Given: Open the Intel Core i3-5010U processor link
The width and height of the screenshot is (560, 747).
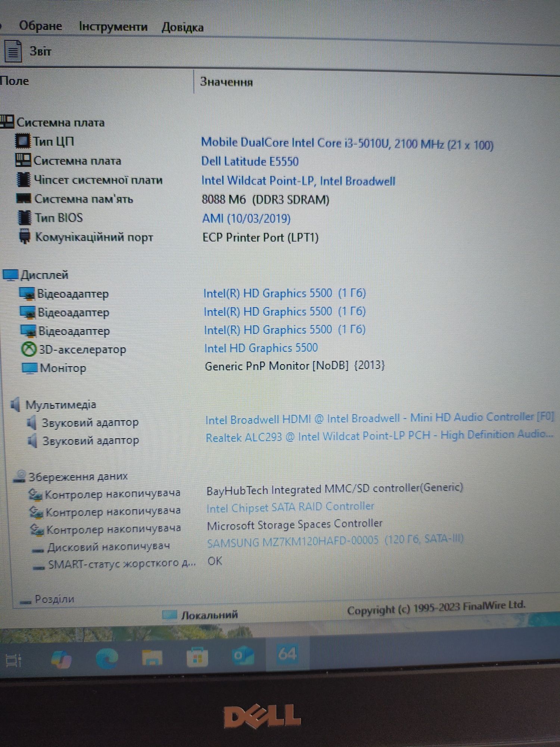Looking at the screenshot, I should pyautogui.click(x=347, y=143).
